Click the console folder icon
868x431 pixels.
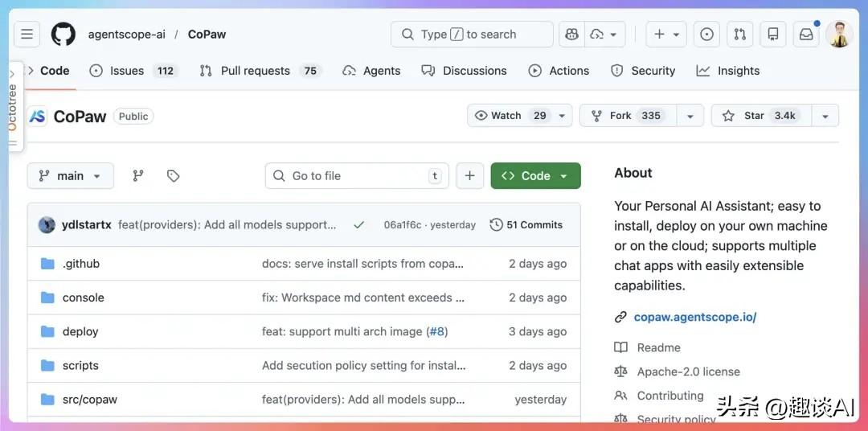tap(47, 298)
